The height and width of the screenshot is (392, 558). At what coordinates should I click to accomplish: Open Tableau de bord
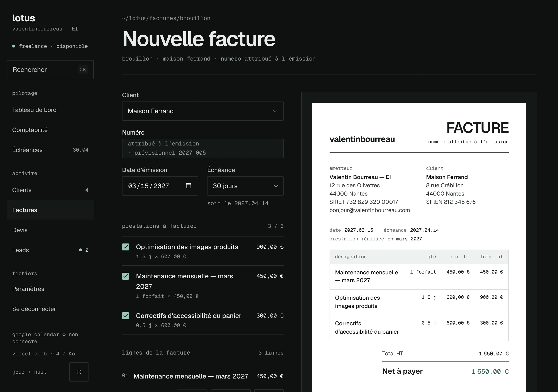(x=50, y=110)
